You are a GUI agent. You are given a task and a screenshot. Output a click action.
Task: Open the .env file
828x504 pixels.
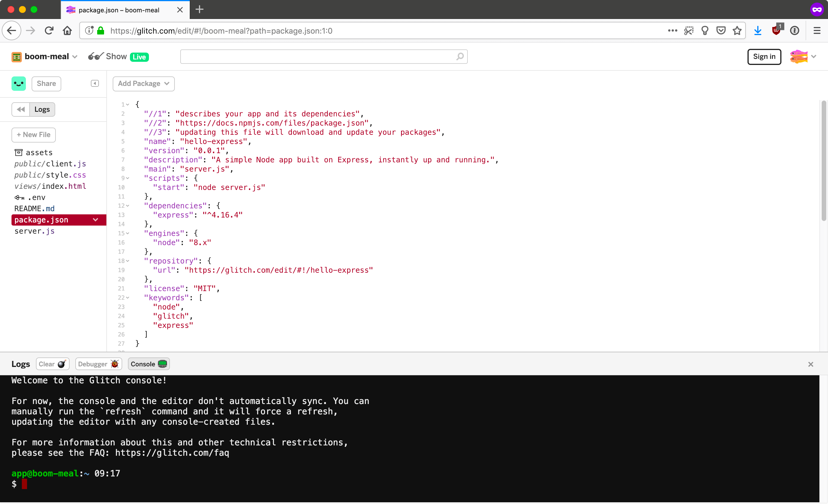[30, 197]
